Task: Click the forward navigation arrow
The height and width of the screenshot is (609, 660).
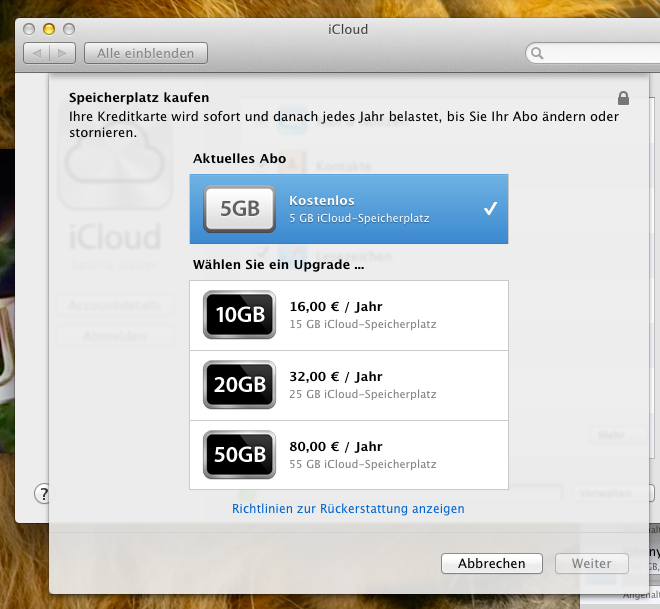Action: [62, 53]
